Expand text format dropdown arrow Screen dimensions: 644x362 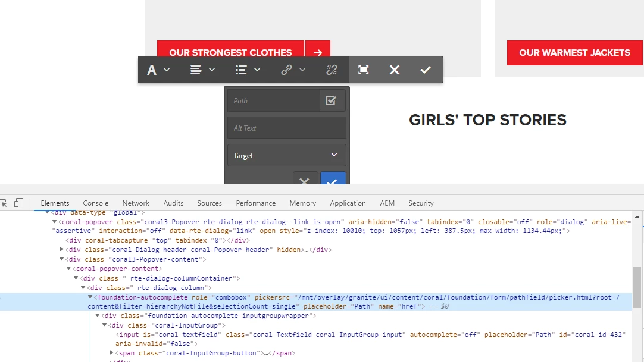167,70
